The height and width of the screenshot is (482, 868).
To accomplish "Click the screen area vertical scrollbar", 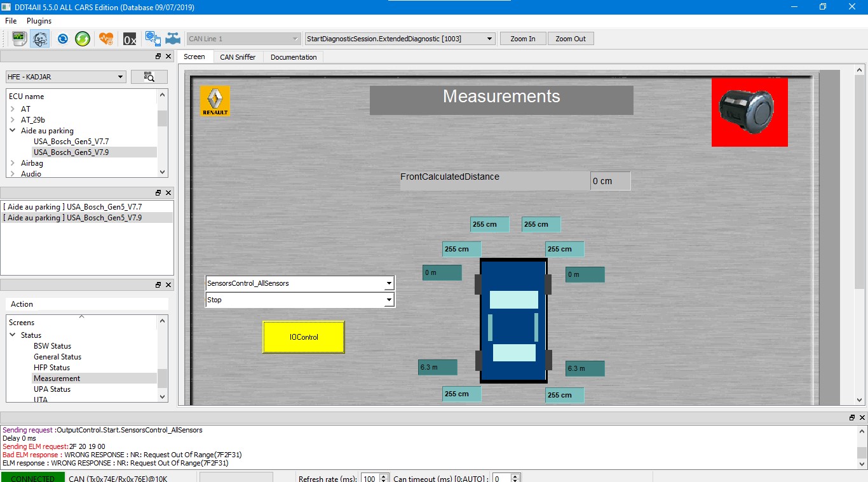I will pos(860,234).
